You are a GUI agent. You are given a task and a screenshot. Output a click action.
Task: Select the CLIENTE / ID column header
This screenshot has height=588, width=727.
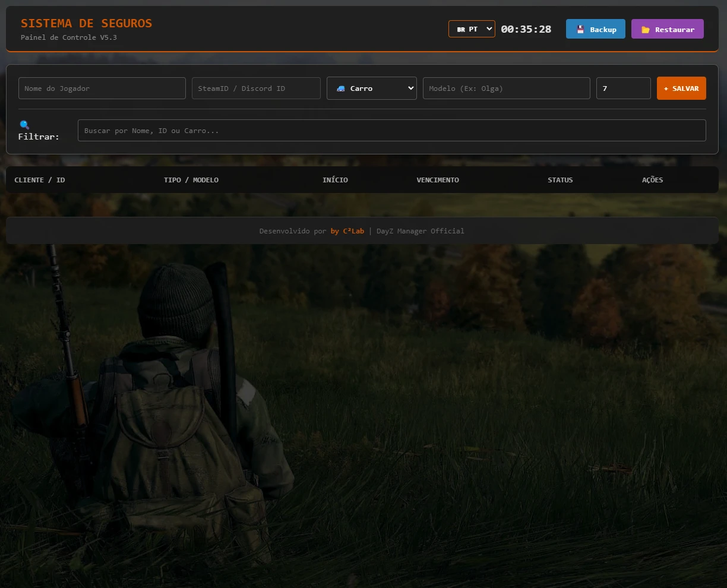pyautogui.click(x=39, y=179)
